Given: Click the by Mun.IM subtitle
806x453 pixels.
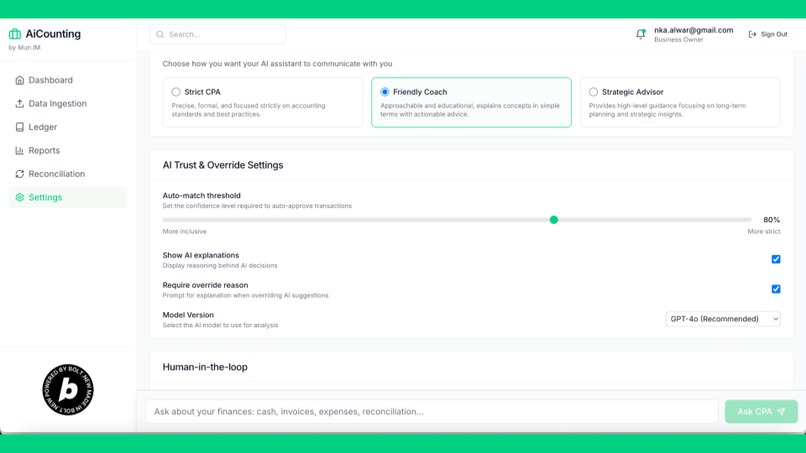Looking at the screenshot, I should click(24, 48).
